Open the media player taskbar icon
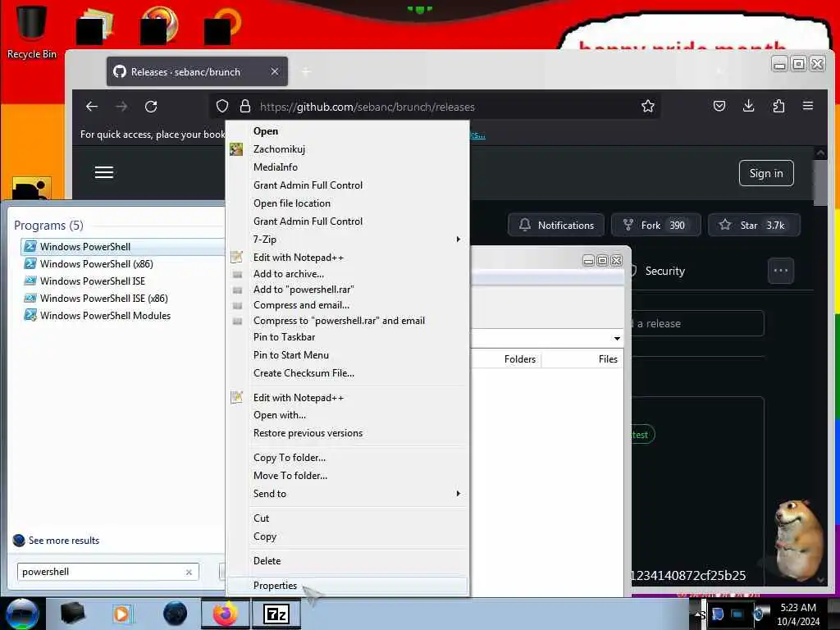Image resolution: width=840 pixels, height=630 pixels. pyautogui.click(x=123, y=614)
